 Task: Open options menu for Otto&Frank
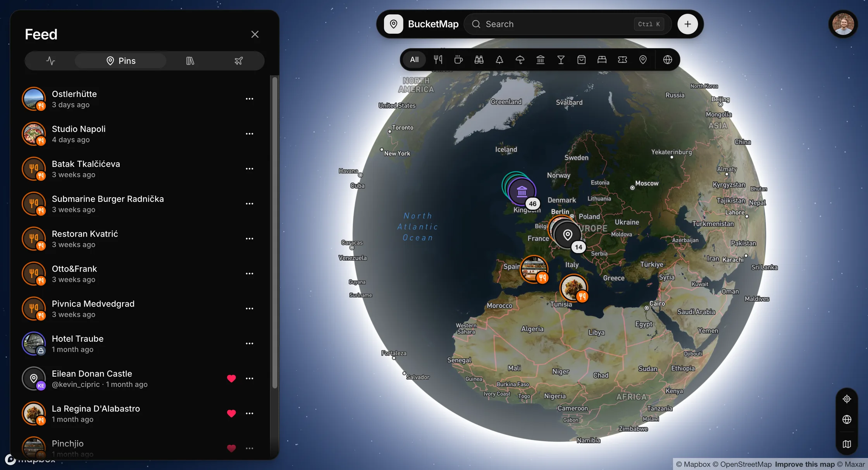(x=249, y=274)
